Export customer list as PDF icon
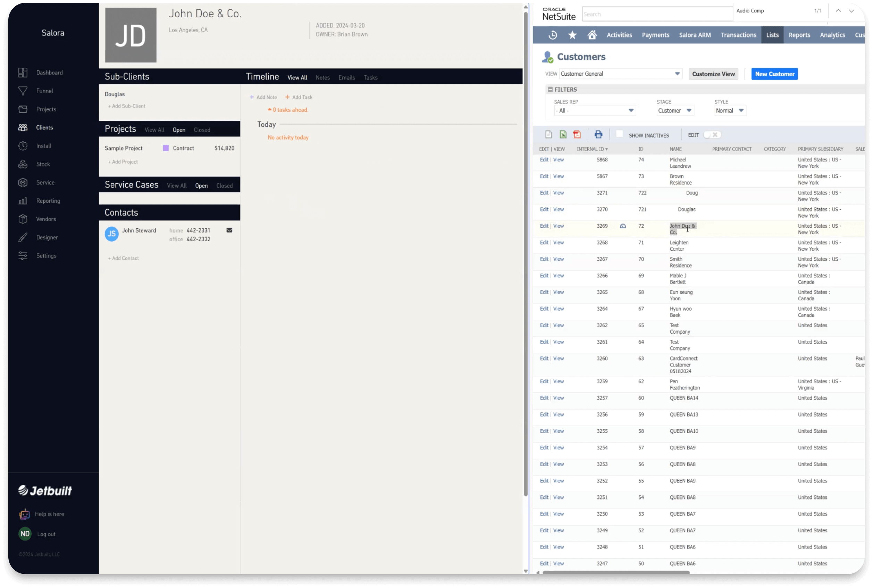 click(577, 135)
